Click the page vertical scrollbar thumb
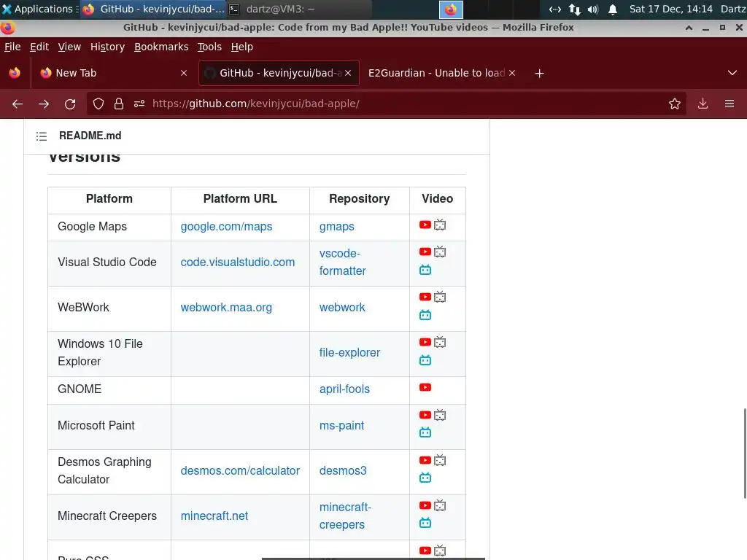This screenshot has height=560, width=747. pyautogui.click(x=745, y=453)
